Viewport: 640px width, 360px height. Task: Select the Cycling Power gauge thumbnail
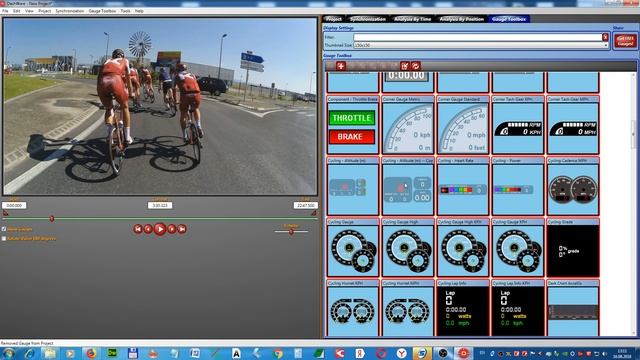click(x=518, y=186)
